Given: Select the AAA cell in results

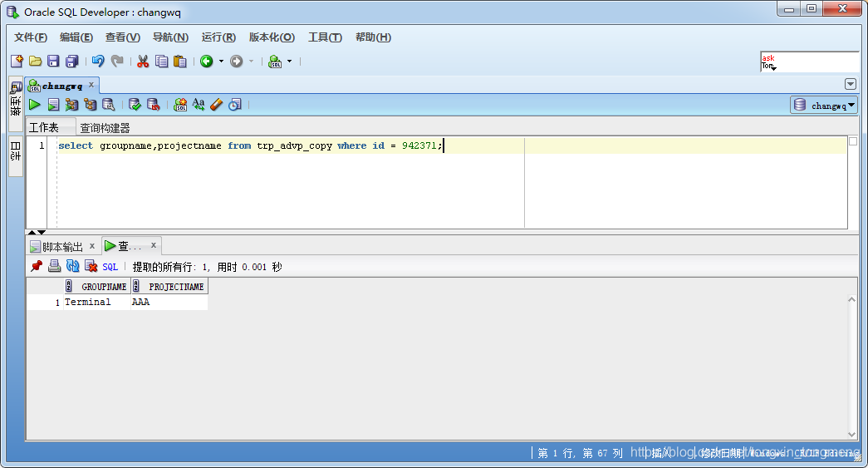Looking at the screenshot, I should tap(169, 302).
